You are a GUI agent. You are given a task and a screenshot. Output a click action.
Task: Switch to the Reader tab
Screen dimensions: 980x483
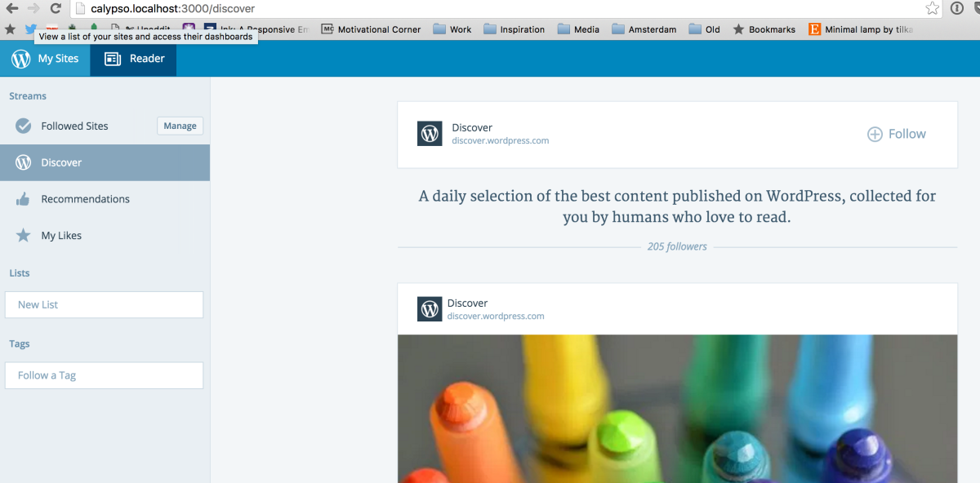(133, 59)
